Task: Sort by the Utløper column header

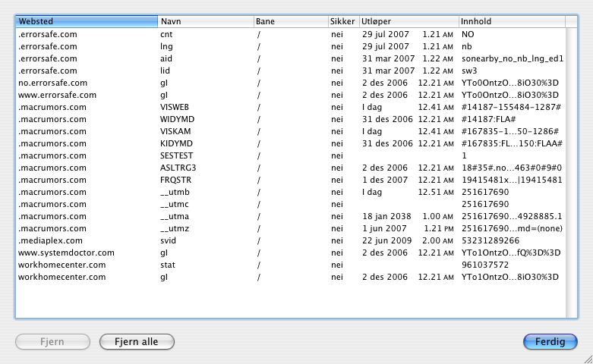Action: click(x=408, y=21)
